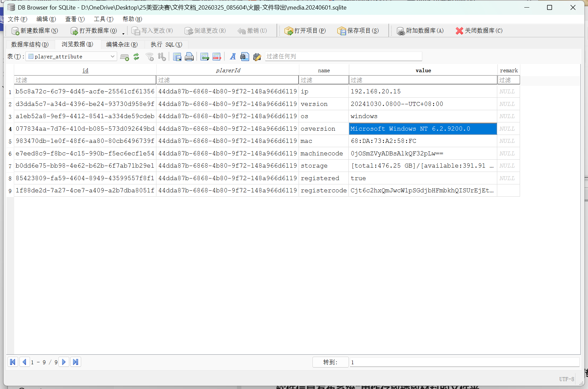Screen dimensions: 588x389
Task: Click the Open Database (打开数据库) toolbar button
Action: tap(94, 31)
